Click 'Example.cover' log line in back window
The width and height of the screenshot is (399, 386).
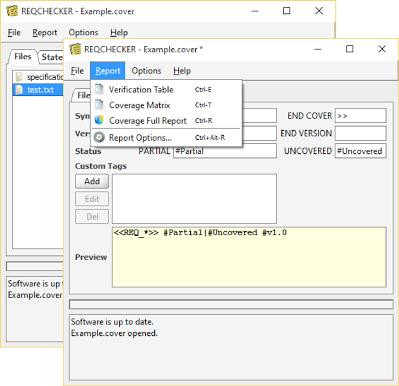coord(35,295)
